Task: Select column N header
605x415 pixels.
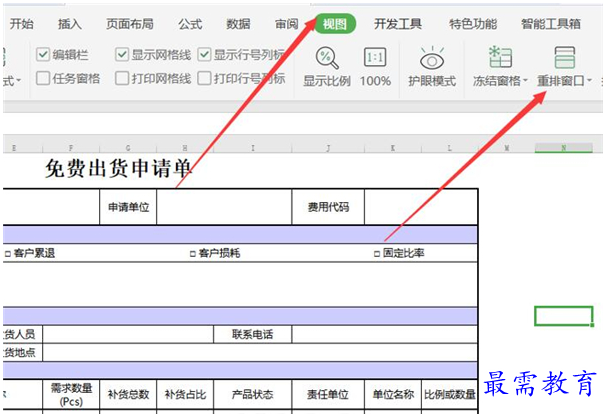Action: (563, 148)
